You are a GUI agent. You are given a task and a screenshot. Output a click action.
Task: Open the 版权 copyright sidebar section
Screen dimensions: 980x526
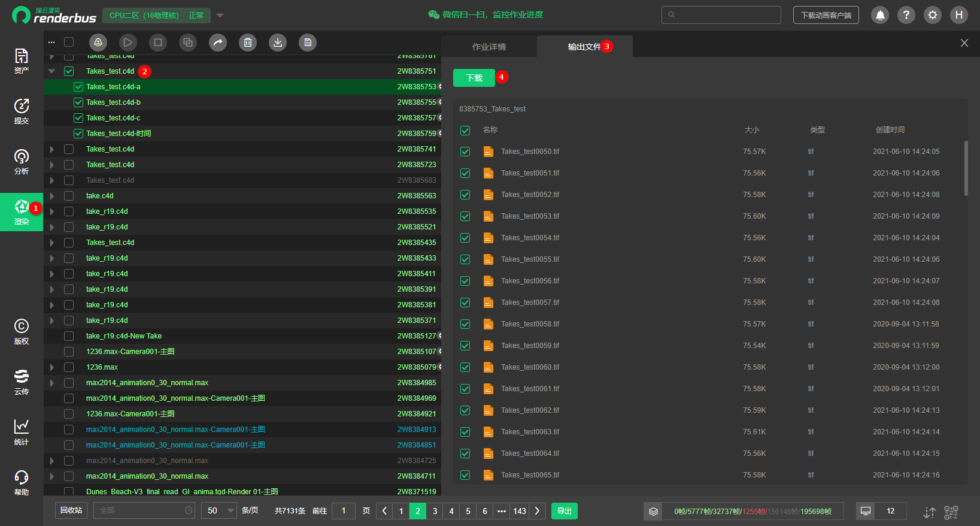point(22,332)
